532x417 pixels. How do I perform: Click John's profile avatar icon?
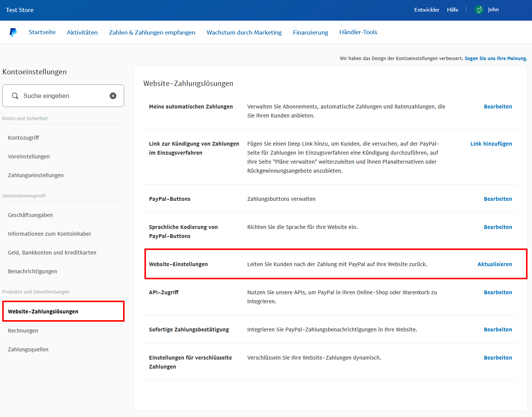(479, 10)
